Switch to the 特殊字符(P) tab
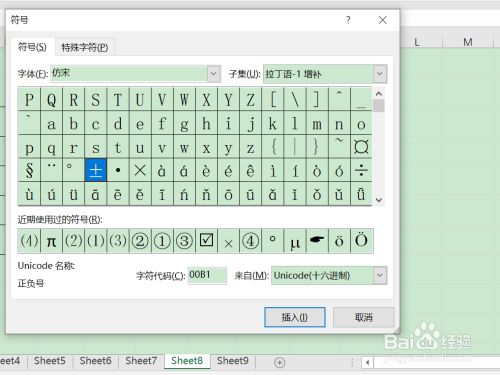 click(x=85, y=47)
